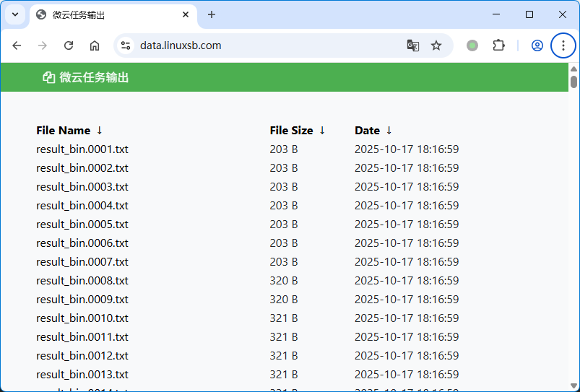Open the extensions puzzle icon
Viewport: 580px width, 392px height.
[x=498, y=45]
